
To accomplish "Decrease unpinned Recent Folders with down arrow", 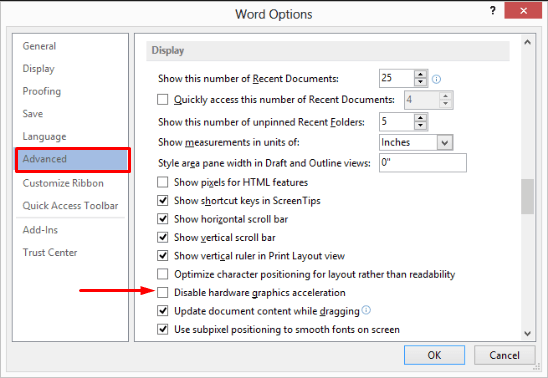I will pos(420,126).
